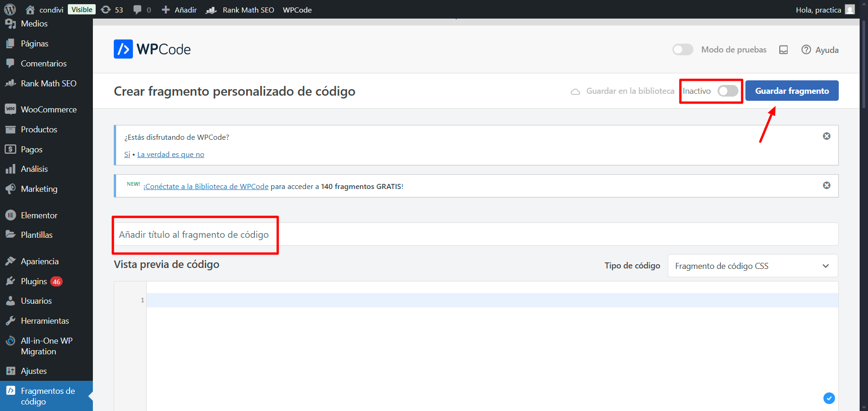
Task: Click the blue checkmark badge in the editor
Action: pos(829,398)
